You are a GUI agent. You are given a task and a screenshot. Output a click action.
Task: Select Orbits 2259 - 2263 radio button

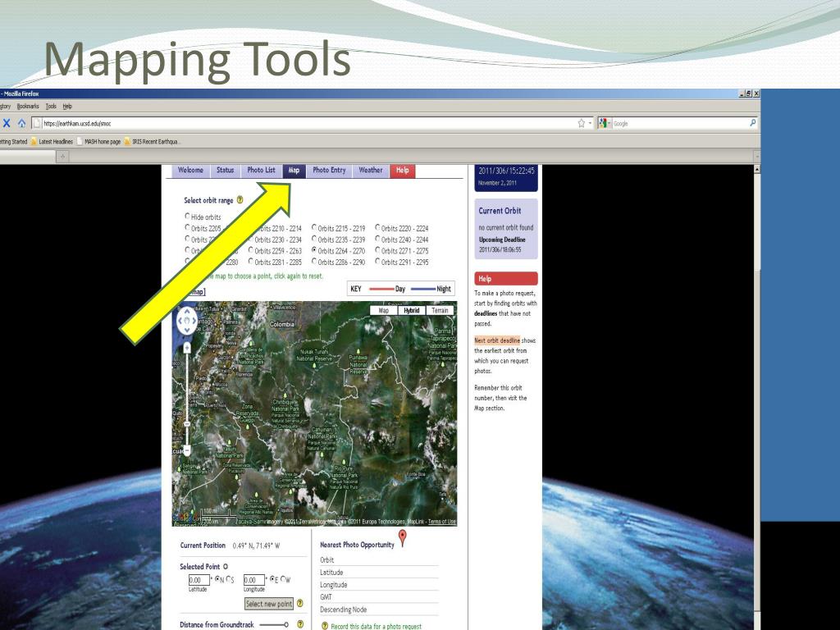(x=251, y=249)
